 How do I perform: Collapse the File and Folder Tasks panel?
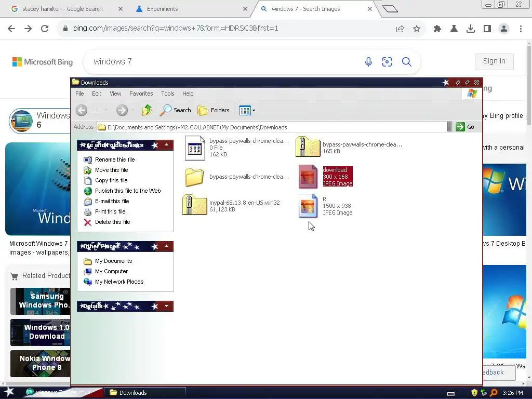(x=167, y=145)
